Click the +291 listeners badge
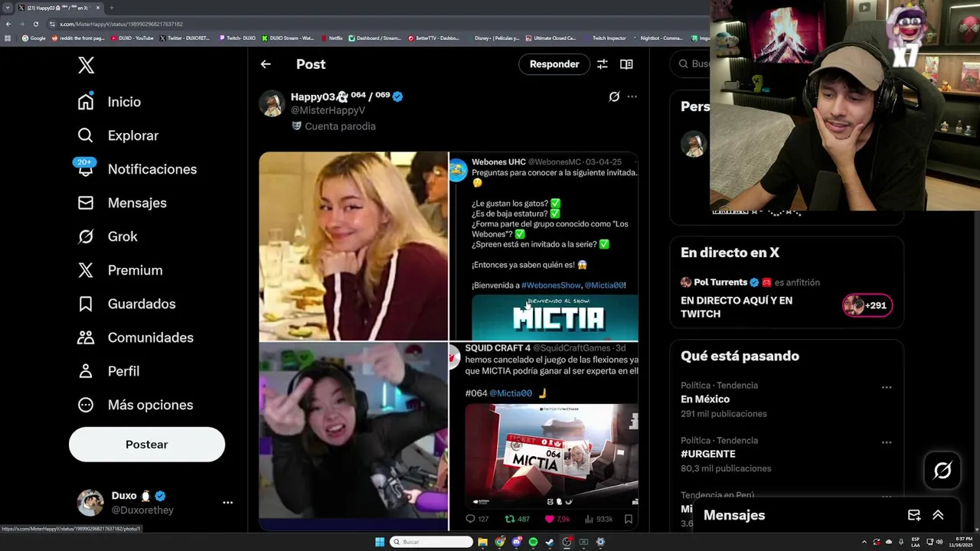Image resolution: width=980 pixels, height=551 pixels. (x=867, y=305)
